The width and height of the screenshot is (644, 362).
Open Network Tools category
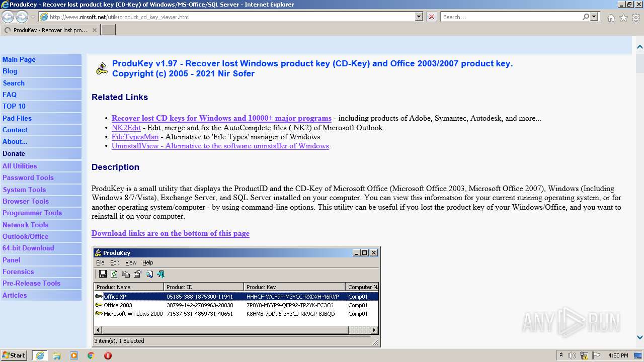pos(41,225)
